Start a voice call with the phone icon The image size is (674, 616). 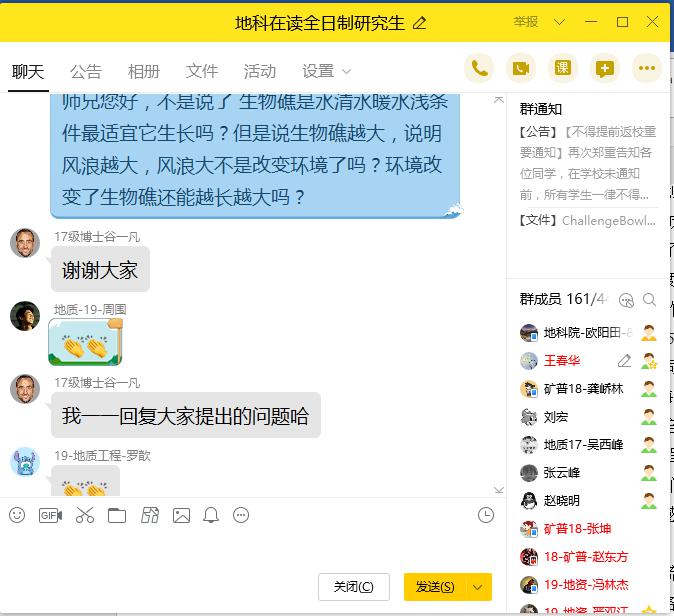pyautogui.click(x=480, y=68)
